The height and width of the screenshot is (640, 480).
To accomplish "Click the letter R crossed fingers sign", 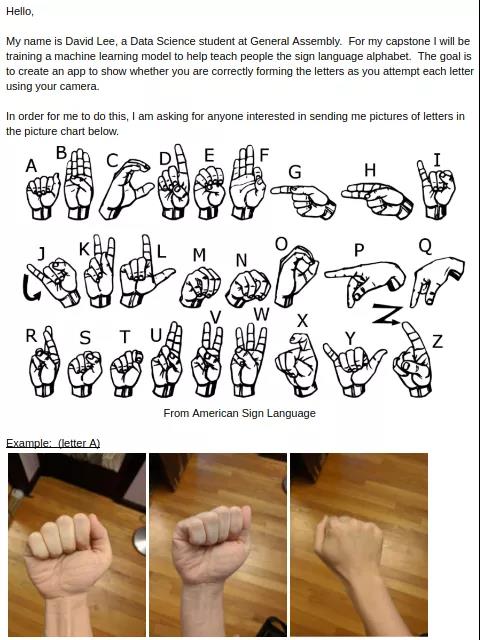I will coord(44,362).
